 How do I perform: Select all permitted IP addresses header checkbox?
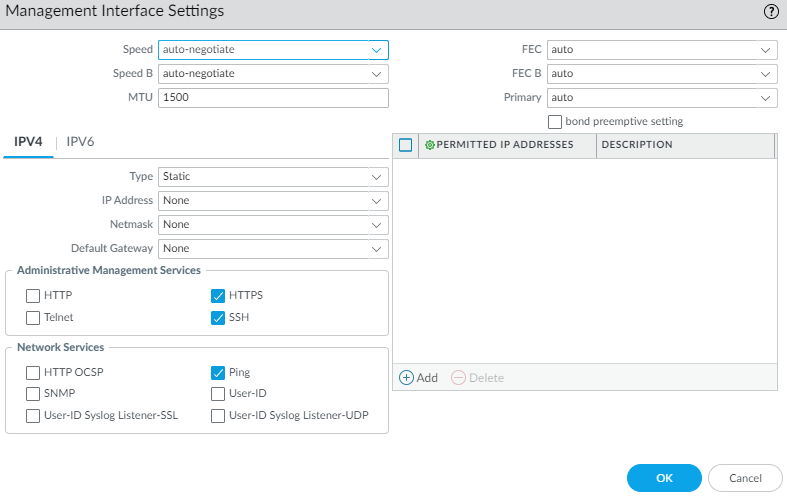[x=406, y=145]
